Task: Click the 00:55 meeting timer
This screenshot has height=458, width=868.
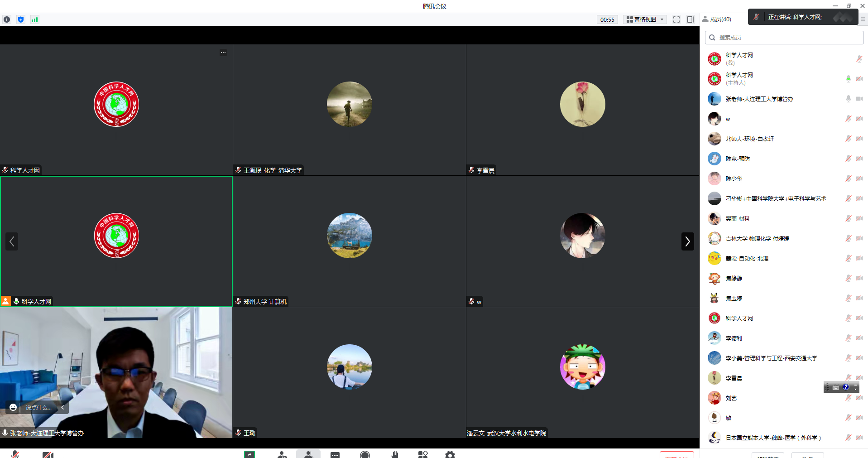Action: (x=607, y=19)
